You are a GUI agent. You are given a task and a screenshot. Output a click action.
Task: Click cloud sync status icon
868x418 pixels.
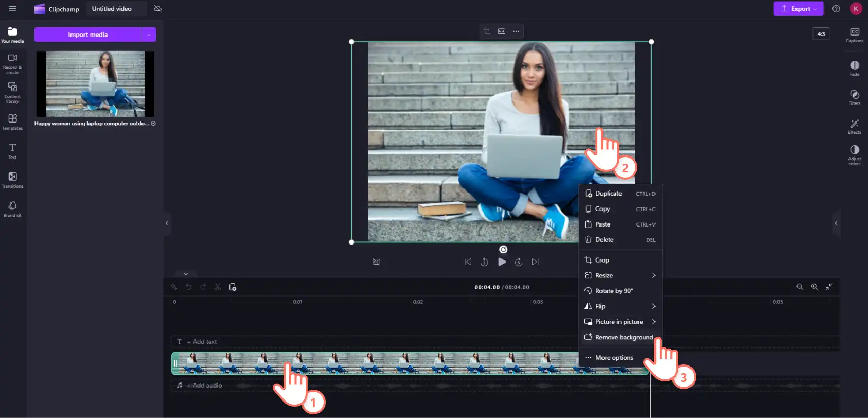click(x=158, y=9)
